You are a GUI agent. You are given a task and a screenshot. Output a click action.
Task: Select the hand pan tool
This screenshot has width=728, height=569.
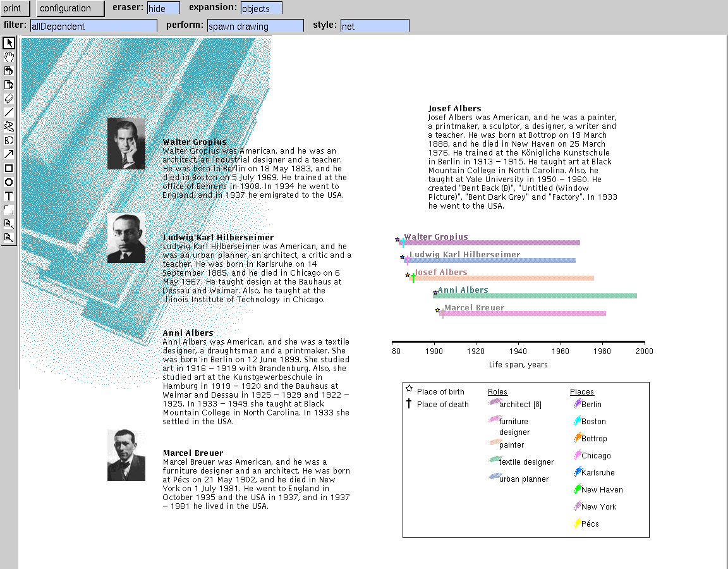(x=9, y=57)
